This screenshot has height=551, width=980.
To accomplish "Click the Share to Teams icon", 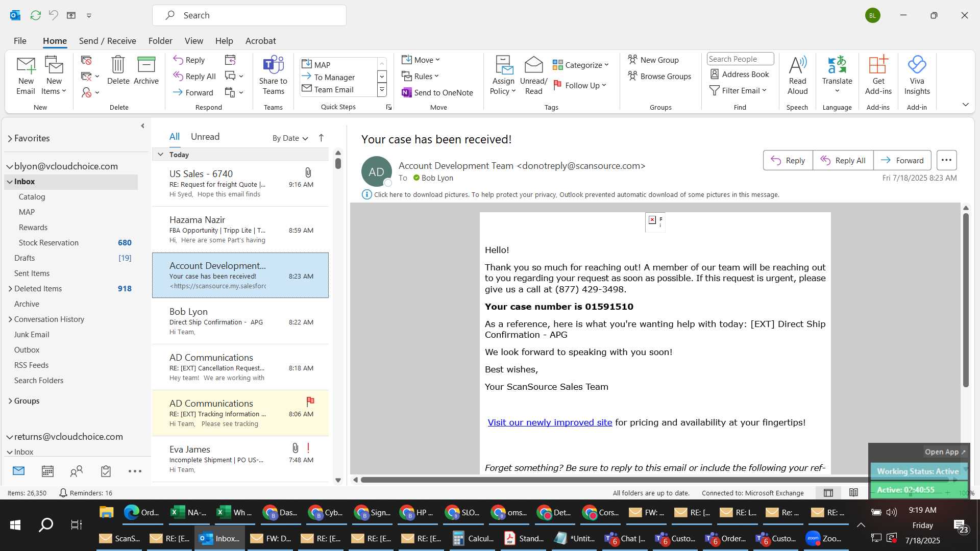I will 273,76.
